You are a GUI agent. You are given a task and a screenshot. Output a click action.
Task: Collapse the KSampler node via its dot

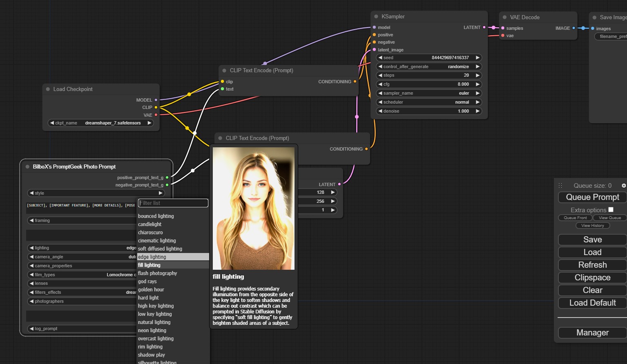pyautogui.click(x=376, y=17)
